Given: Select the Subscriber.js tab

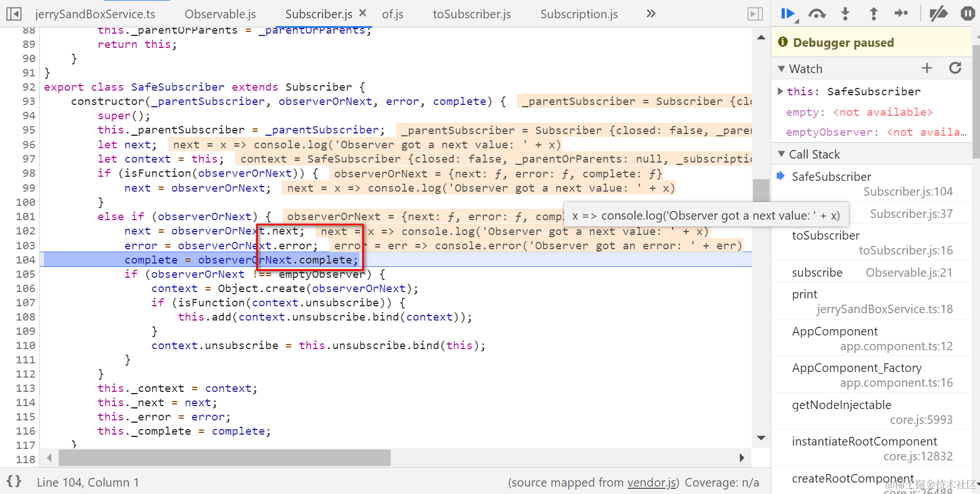Looking at the screenshot, I should click(x=318, y=14).
